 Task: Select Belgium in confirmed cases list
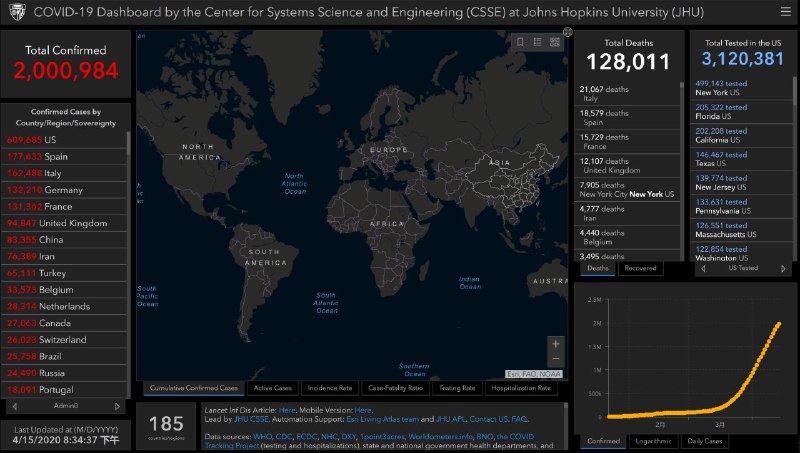(64, 290)
